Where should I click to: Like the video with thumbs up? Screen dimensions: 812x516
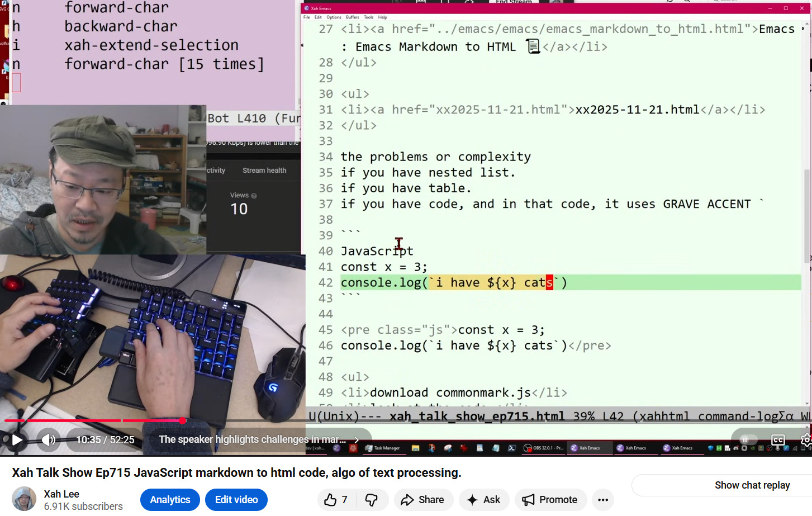(331, 500)
